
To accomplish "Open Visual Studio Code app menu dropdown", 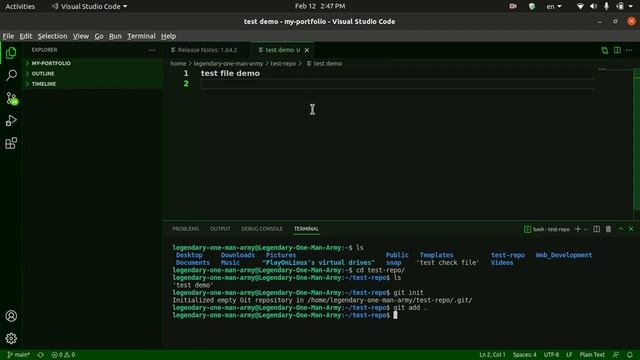I will 89,6.
